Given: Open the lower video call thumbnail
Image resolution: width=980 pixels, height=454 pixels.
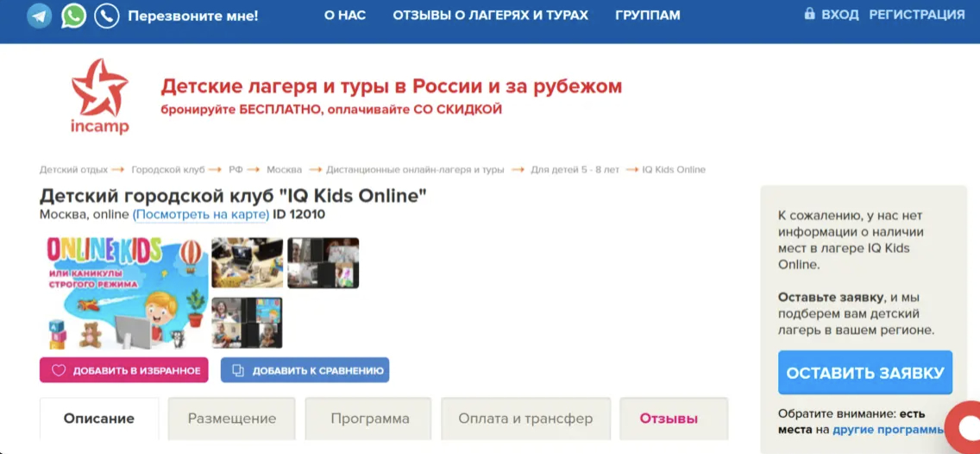Looking at the screenshot, I should click(247, 323).
